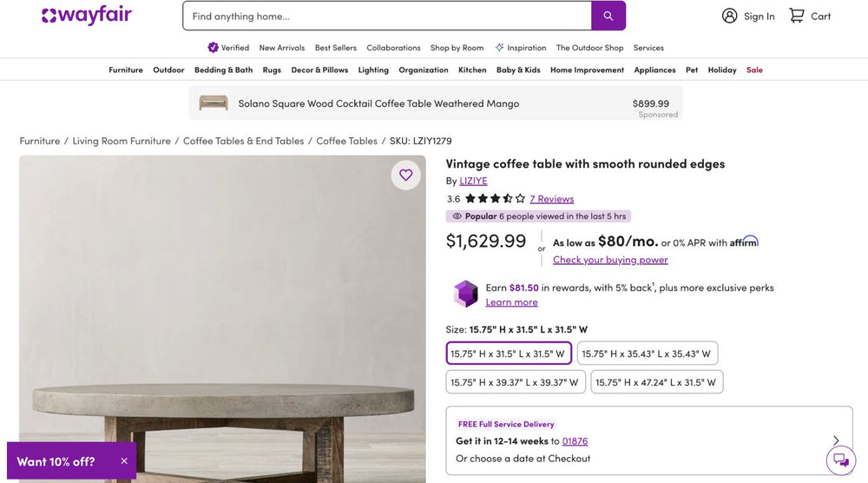Viewport: 868px width, 483px height.
Task: Click the Wayfair logo
Action: [x=87, y=16]
